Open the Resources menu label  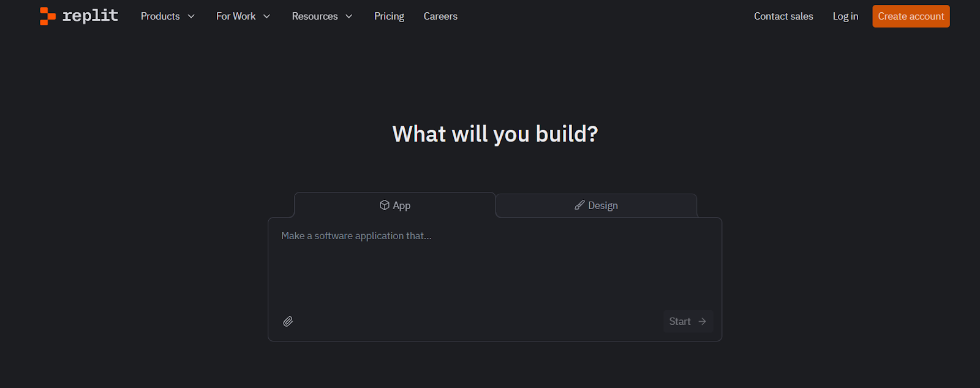tap(315, 17)
